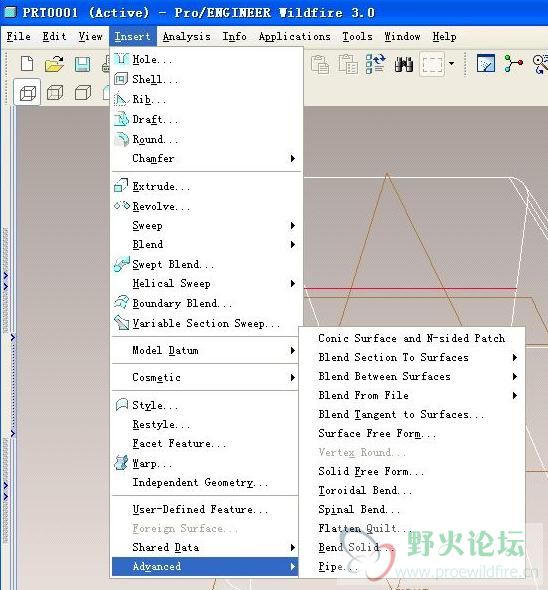Click the Regenerate model icon
Screen dimensions: 548x590
[x=375, y=64]
